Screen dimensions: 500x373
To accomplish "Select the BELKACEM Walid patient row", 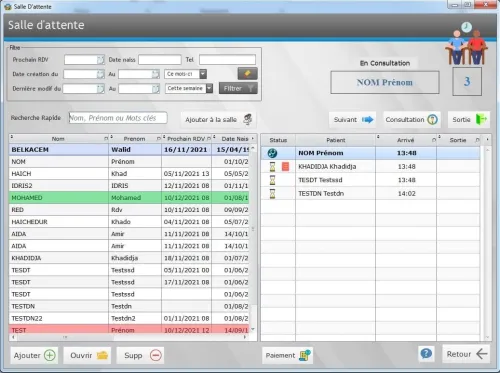I will [129, 150].
